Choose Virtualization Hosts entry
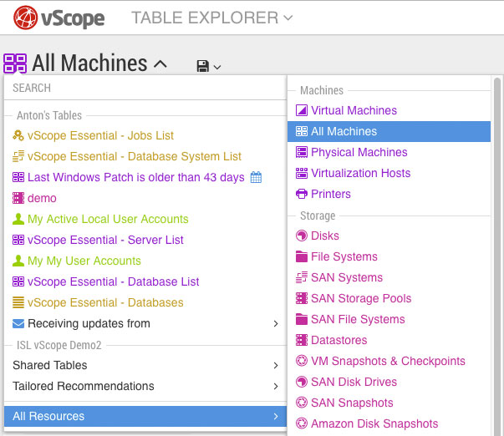504x436 pixels. pyautogui.click(x=360, y=173)
